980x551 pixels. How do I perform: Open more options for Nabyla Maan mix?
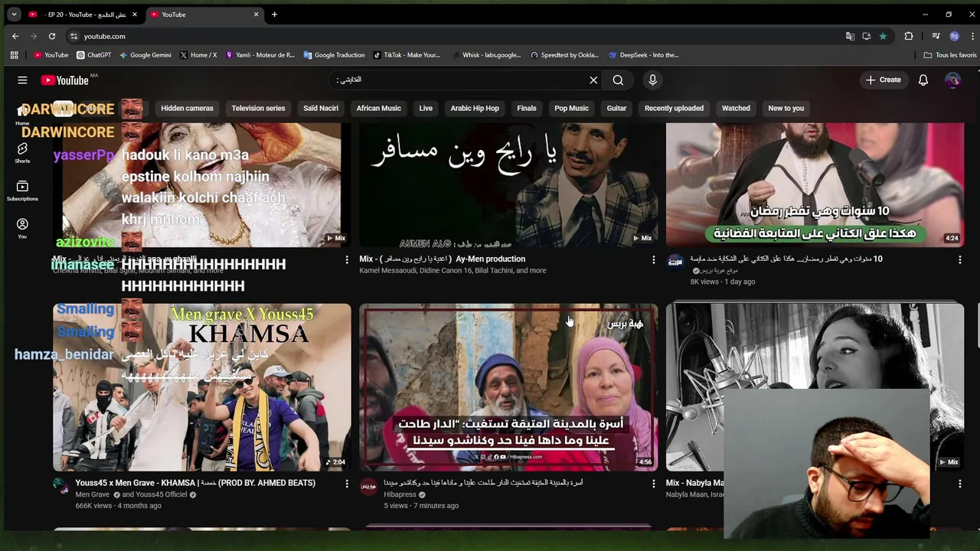point(959,484)
